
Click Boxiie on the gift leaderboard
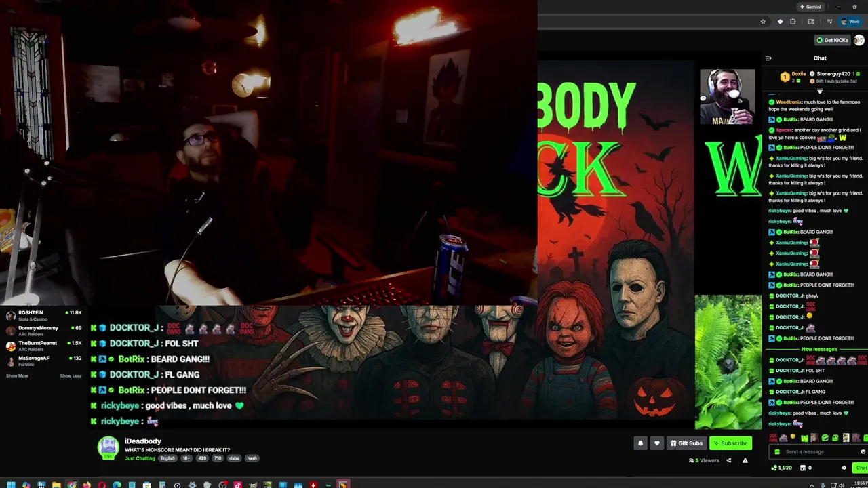click(x=799, y=74)
